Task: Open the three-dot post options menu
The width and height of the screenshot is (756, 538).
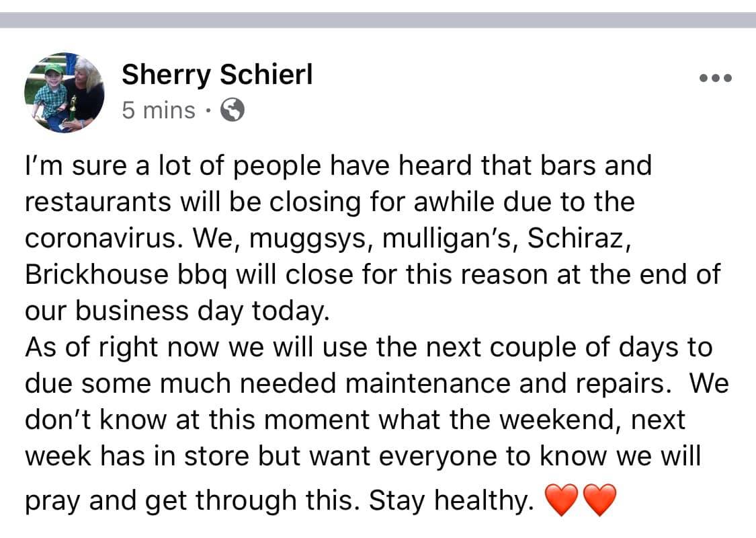Action: tap(715, 78)
